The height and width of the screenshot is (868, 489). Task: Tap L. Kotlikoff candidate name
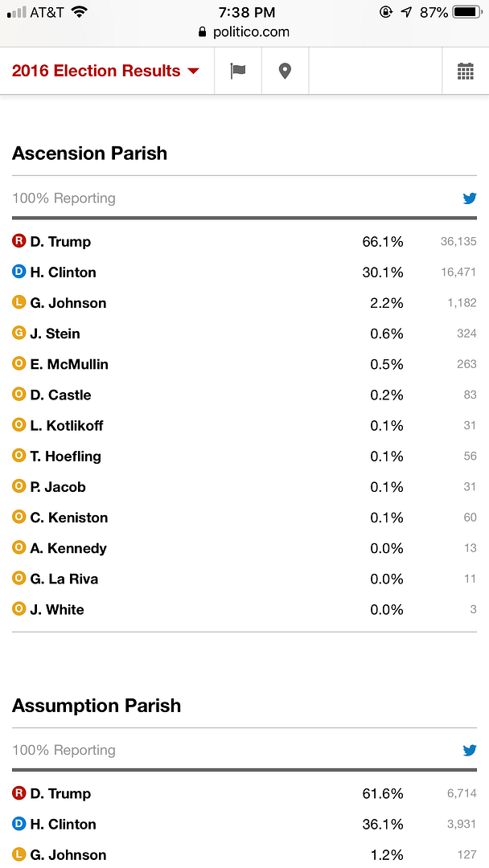coord(67,425)
